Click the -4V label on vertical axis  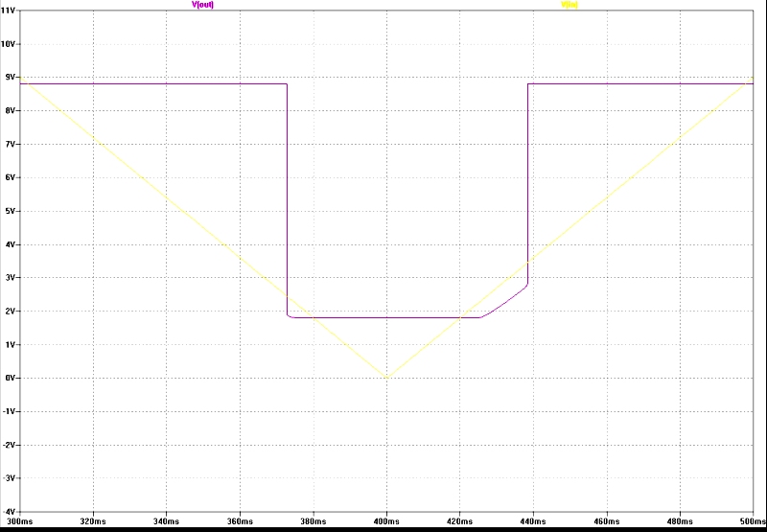click(9, 512)
